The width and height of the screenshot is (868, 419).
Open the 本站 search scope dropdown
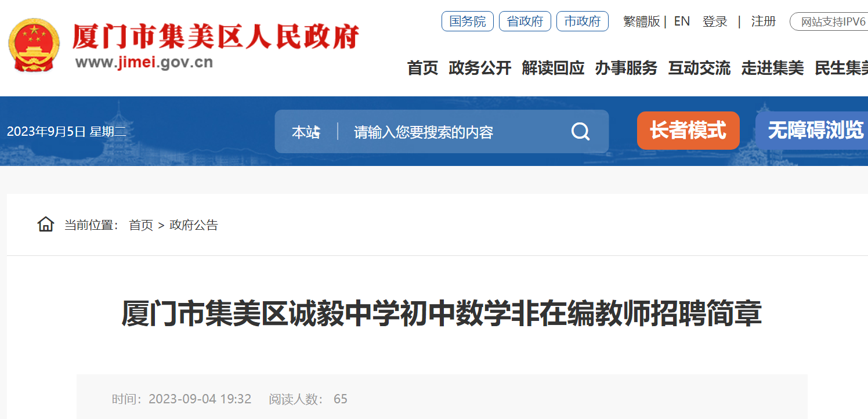coord(306,132)
